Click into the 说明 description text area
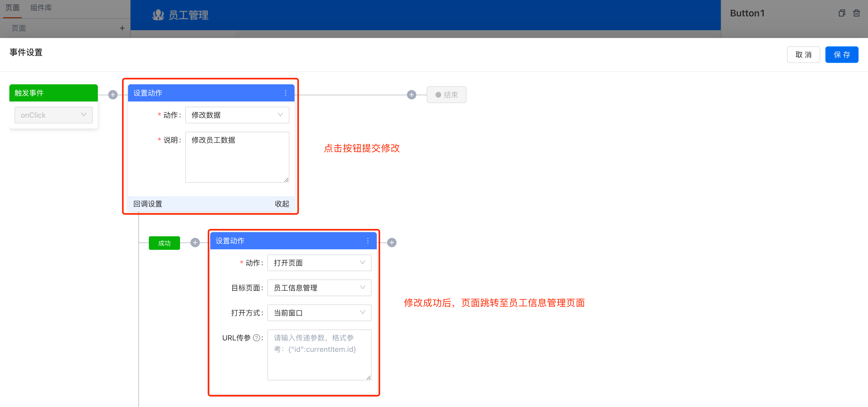 click(x=237, y=157)
